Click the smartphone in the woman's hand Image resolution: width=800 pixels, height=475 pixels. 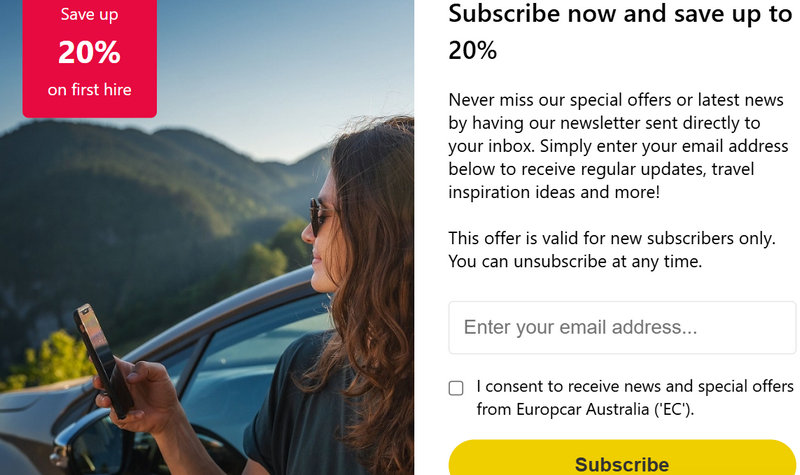pos(102,360)
